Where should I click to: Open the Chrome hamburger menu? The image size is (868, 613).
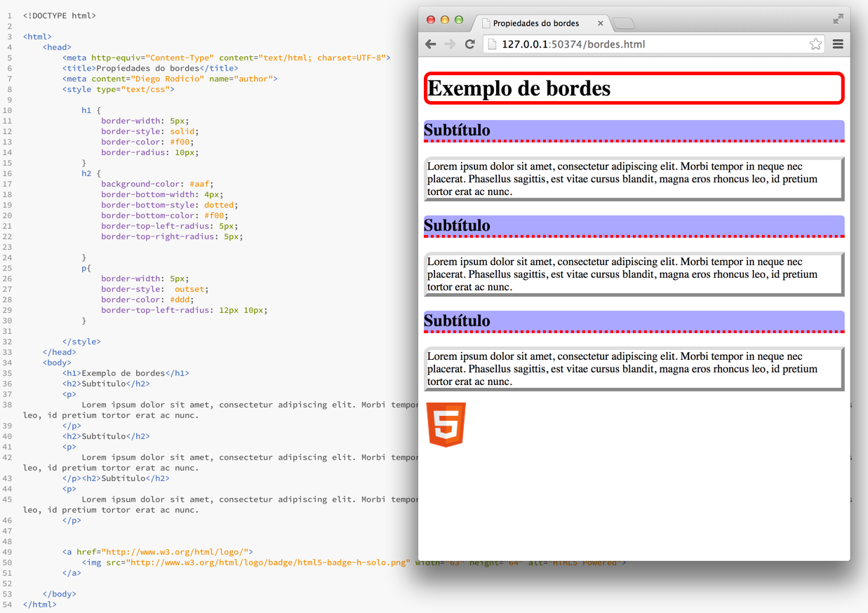tap(838, 43)
